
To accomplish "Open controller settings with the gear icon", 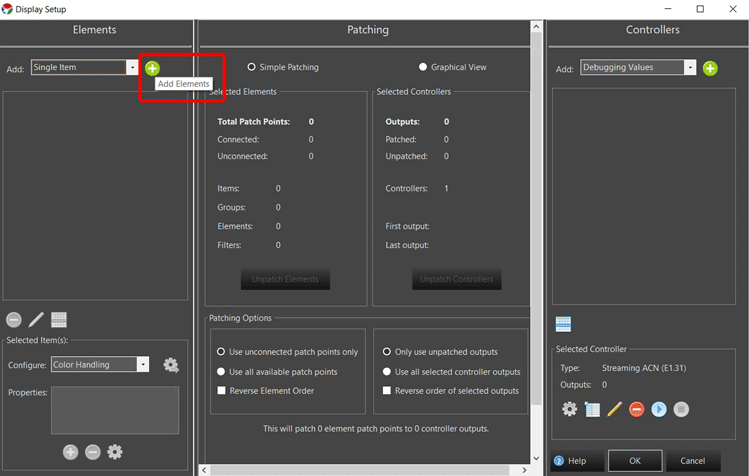I will pyautogui.click(x=569, y=409).
